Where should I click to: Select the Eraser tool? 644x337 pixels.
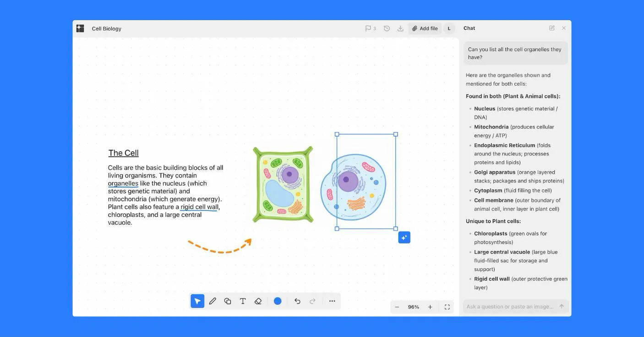tap(258, 301)
